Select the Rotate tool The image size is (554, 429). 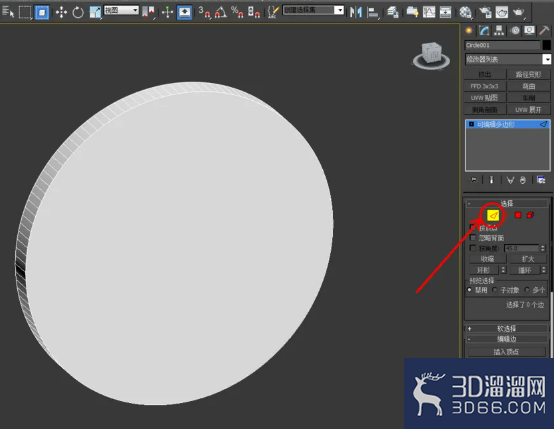click(x=78, y=12)
